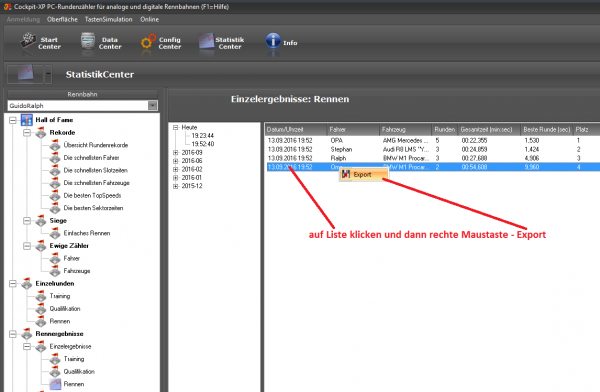Collapse the Hall of Fame node

[x=13, y=120]
